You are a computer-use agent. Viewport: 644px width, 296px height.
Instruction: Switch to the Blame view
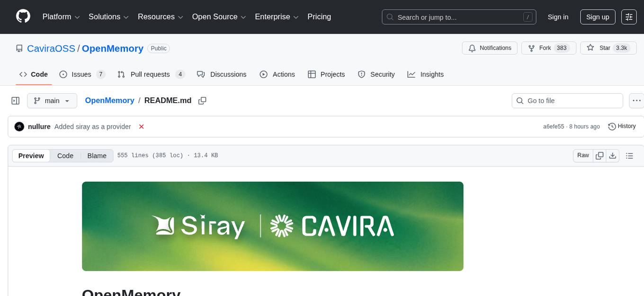tap(97, 156)
